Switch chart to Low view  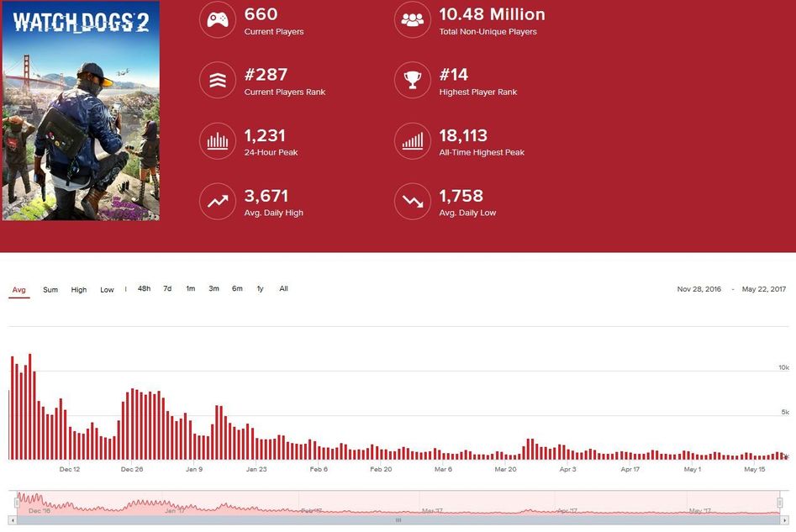tap(107, 290)
